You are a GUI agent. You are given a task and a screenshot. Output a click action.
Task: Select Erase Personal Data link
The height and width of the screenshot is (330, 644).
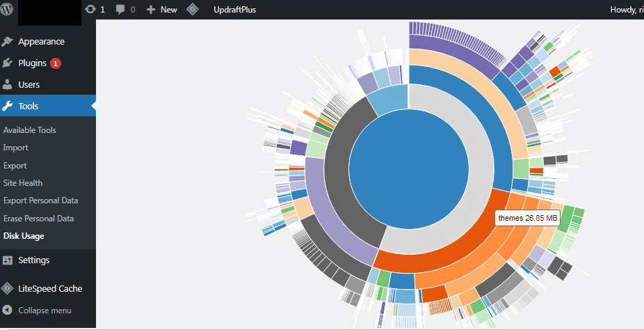[38, 219]
